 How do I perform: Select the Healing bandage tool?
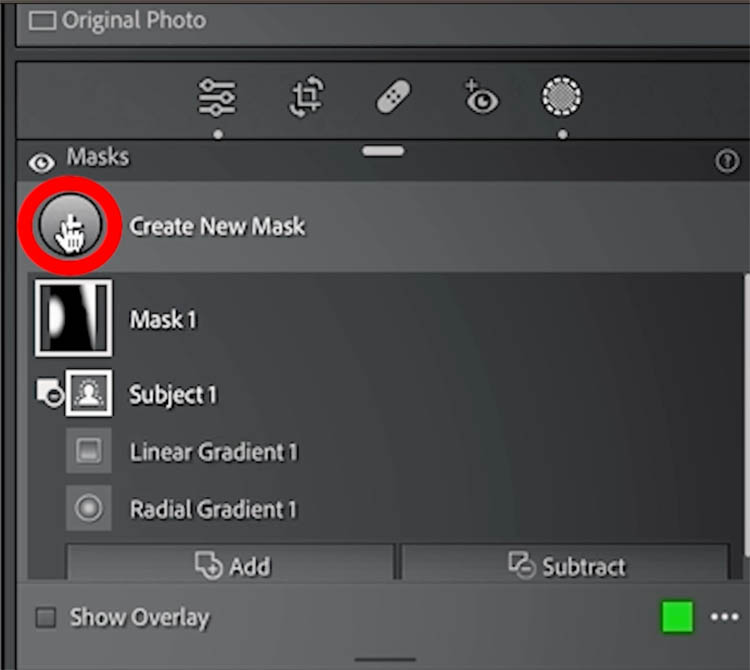(393, 96)
